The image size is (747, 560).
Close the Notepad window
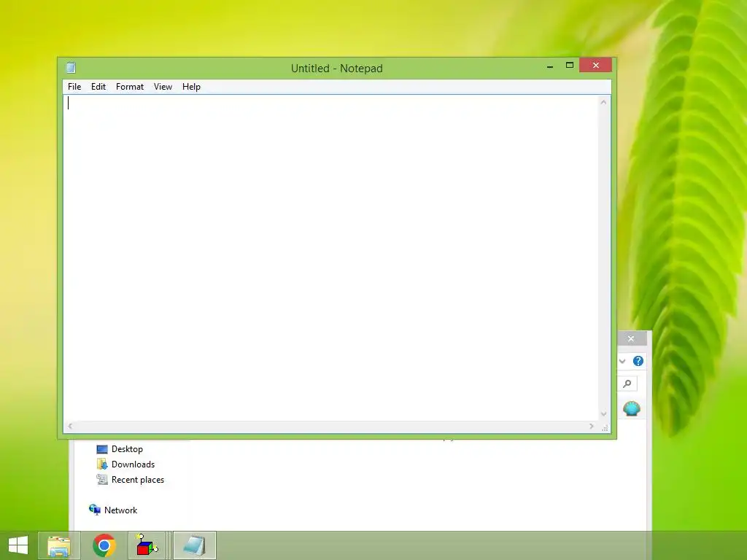pos(595,65)
